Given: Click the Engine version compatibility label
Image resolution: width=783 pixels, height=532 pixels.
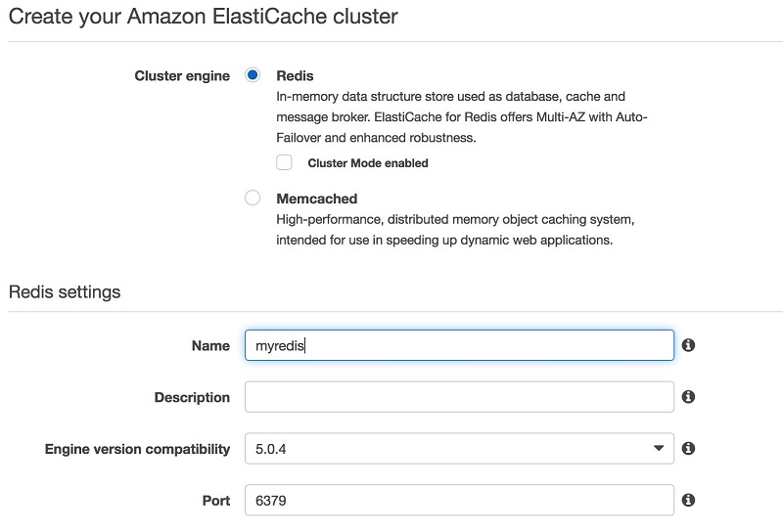Looking at the screenshot, I should [x=137, y=449].
